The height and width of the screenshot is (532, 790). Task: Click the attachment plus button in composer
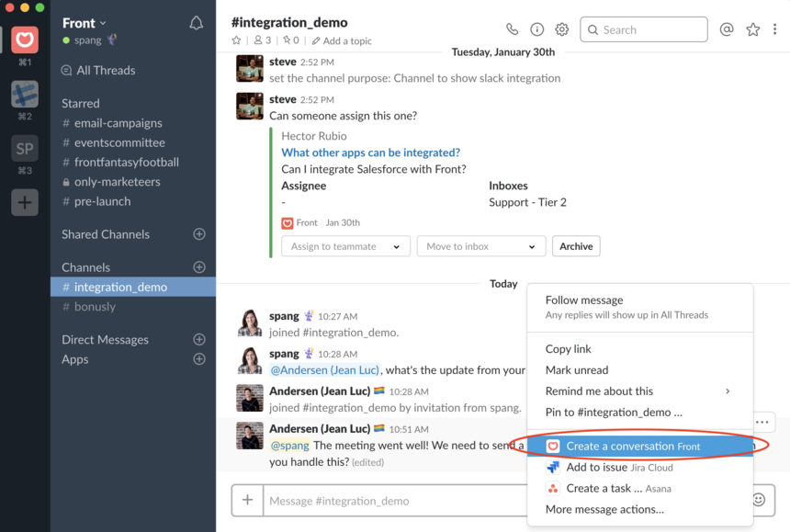tap(247, 500)
